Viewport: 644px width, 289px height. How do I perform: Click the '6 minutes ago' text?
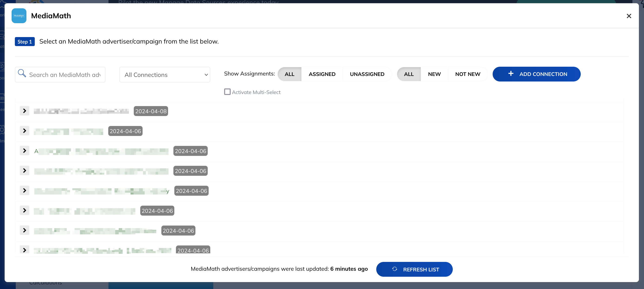point(349,269)
